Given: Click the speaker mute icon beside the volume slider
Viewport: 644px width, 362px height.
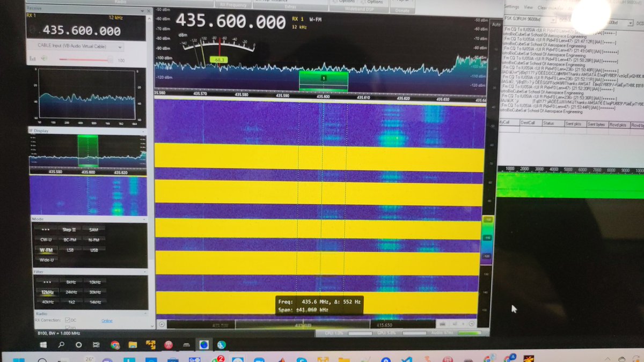Looking at the screenshot, I should pyautogui.click(x=45, y=59).
